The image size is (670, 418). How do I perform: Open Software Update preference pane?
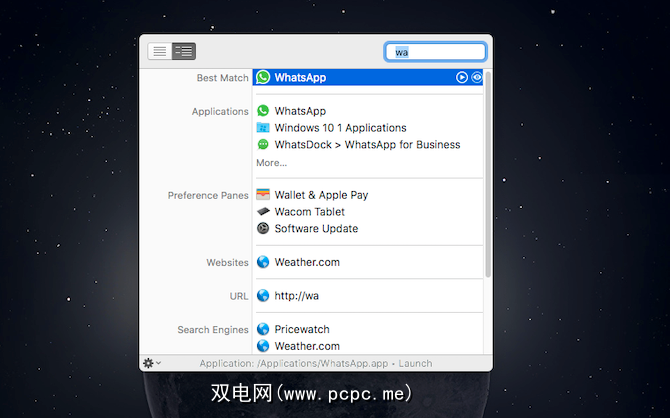[x=316, y=229]
